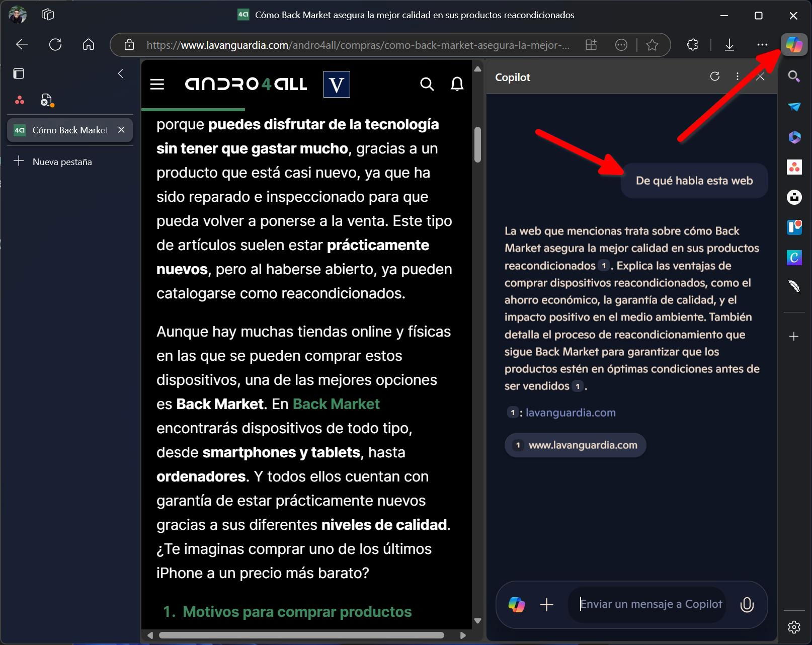Open the user profile avatar
Screen dimensions: 812x645
[17, 15]
